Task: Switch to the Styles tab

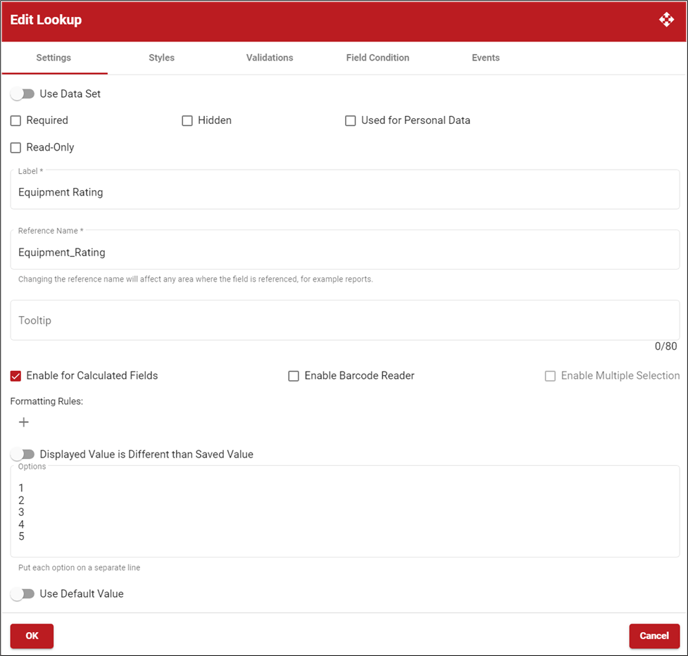Action: coord(161,58)
